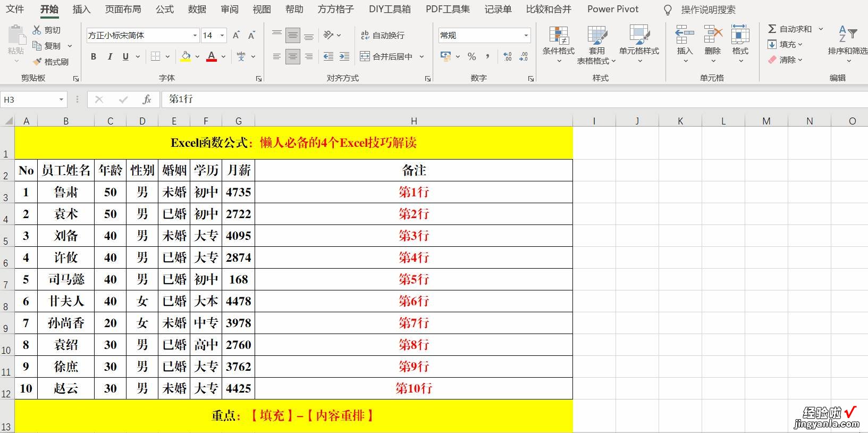Switch to Data (数据) tab
The image size is (868, 433).
click(197, 9)
